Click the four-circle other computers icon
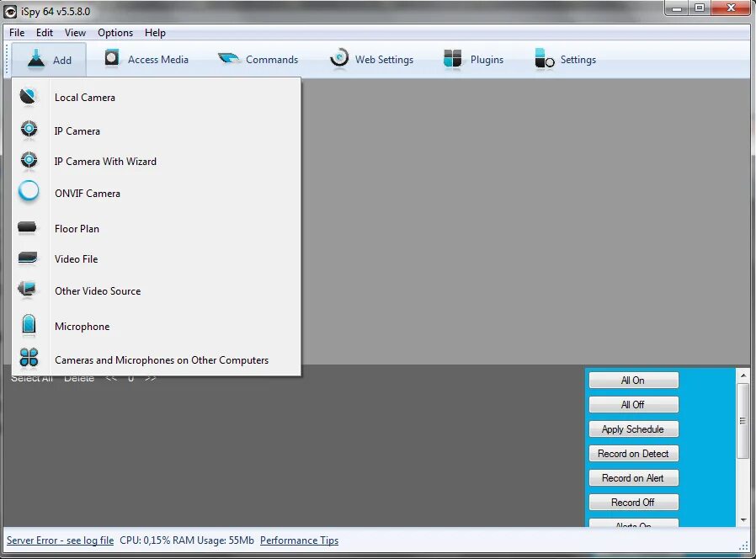Viewport: 756px width, 559px height. tap(29, 358)
